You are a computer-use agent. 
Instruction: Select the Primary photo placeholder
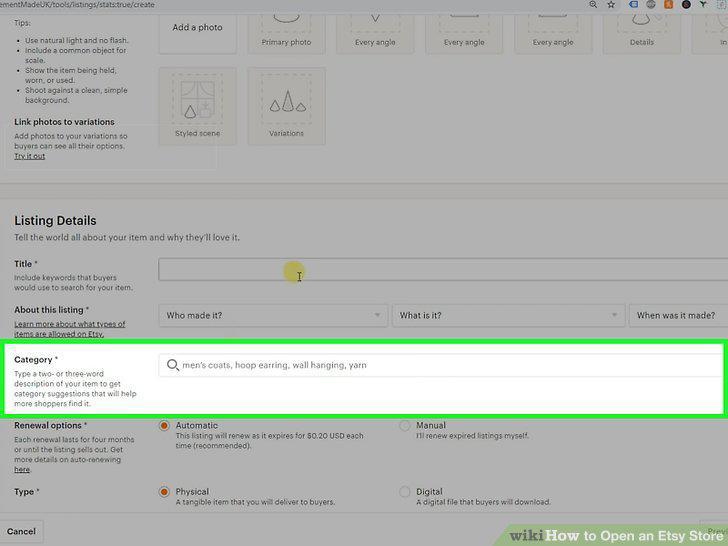coord(286,32)
